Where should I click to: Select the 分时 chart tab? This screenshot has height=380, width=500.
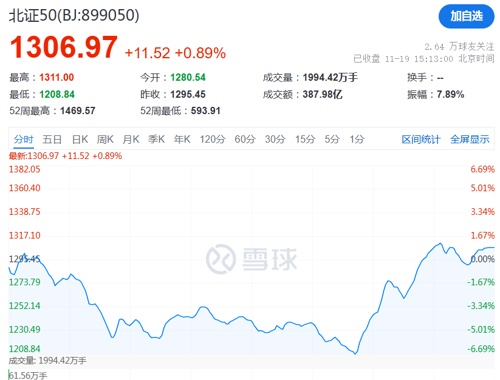[x=23, y=139]
